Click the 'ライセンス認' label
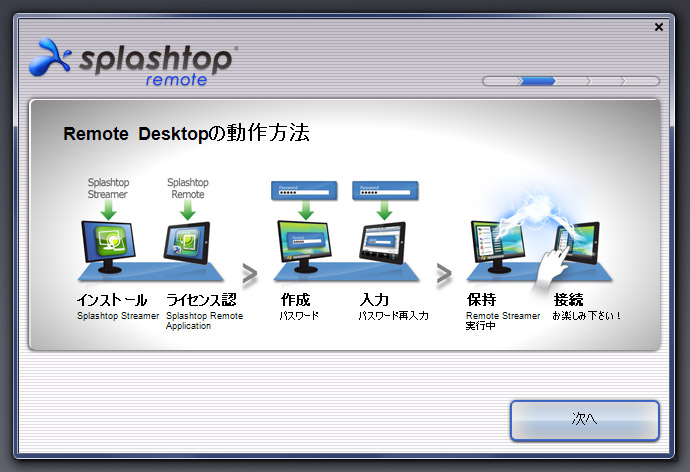Viewport: 690px width, 472px height. click(x=201, y=300)
